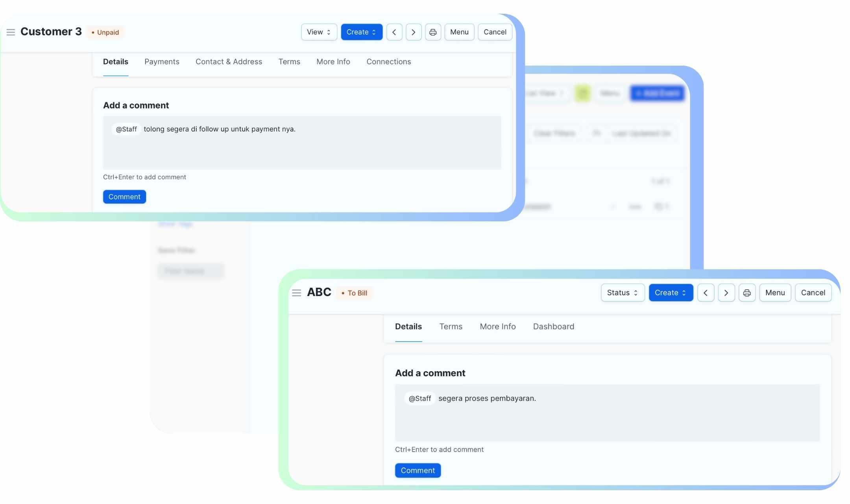This screenshot has height=504, width=850.
Task: Click Cancel on the ABC document
Action: pyautogui.click(x=813, y=292)
